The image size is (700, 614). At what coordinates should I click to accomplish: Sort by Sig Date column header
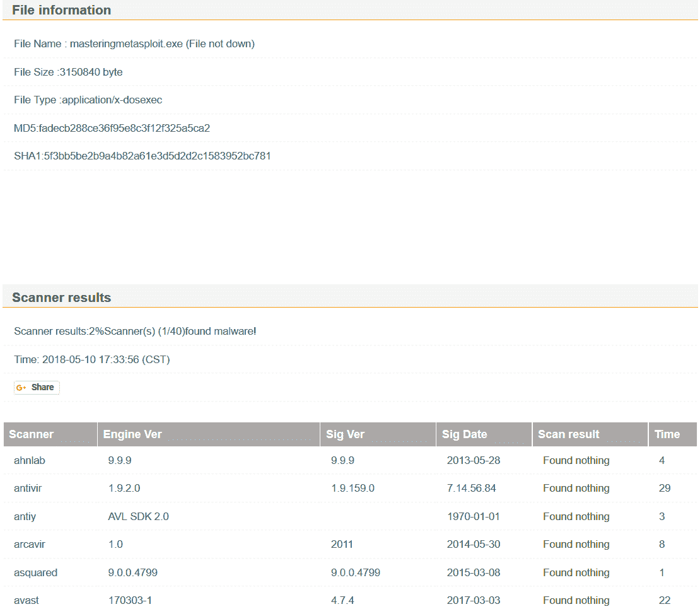pyautogui.click(x=484, y=434)
